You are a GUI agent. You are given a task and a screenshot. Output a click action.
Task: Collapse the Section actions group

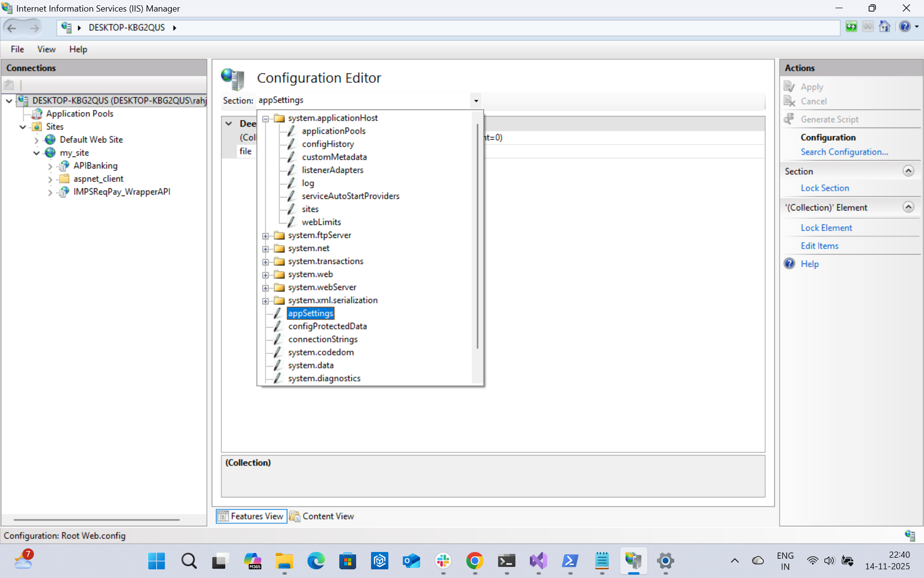click(908, 171)
